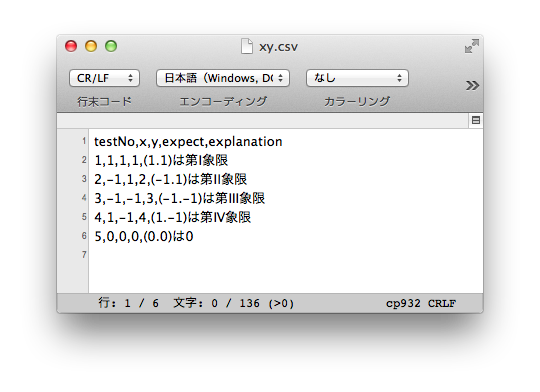Click the cp932 encoding in the status bar
The width and height of the screenshot is (540, 392).
pos(403,303)
